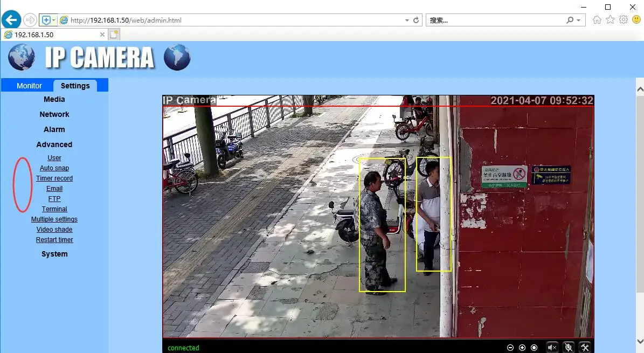644x353 pixels.
Task: Close the 192.168.1.50 tab
Action: pyautogui.click(x=102, y=34)
